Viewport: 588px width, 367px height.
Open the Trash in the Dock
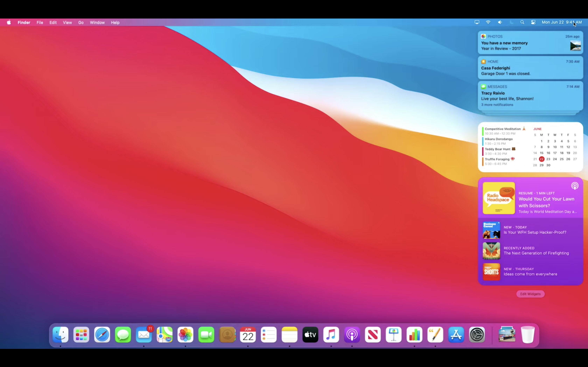point(528,335)
